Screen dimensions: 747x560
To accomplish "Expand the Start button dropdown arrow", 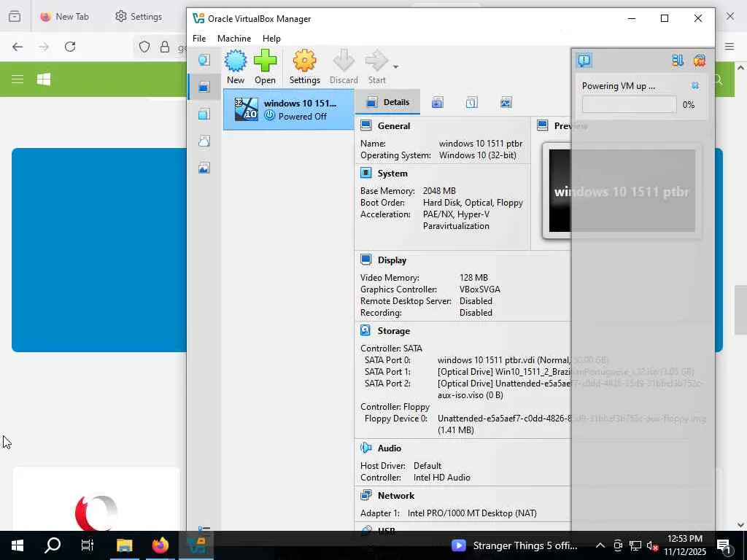I will (396, 67).
